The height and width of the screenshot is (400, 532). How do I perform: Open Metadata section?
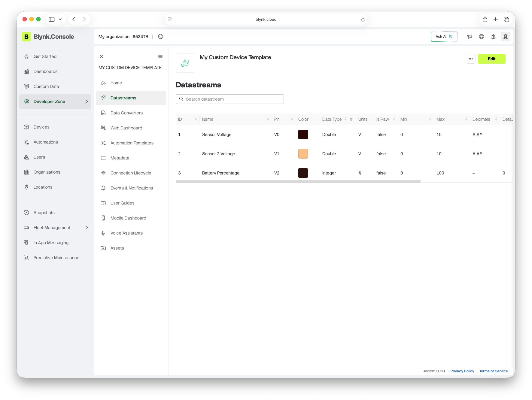(x=131, y=158)
